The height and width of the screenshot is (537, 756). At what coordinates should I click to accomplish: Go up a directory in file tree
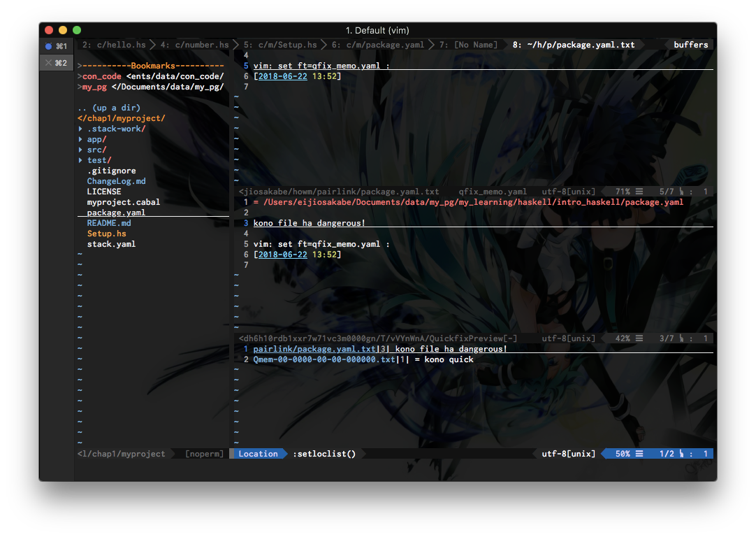pyautogui.click(x=109, y=108)
